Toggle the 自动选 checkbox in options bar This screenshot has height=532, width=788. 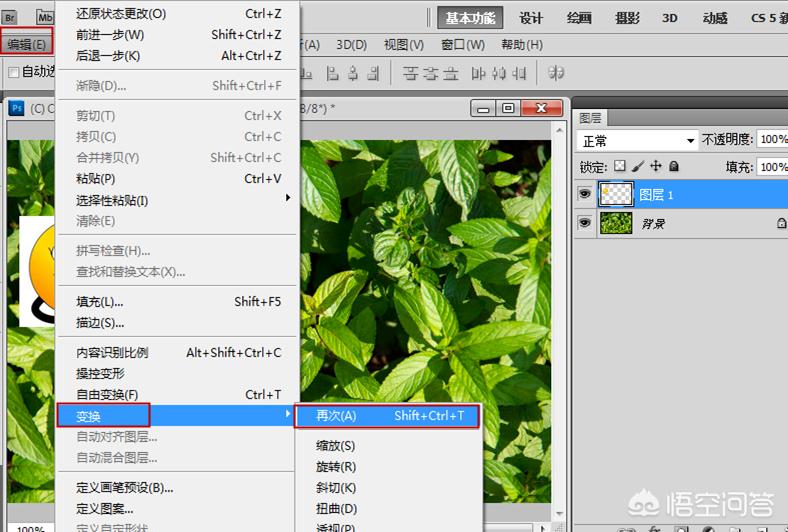click(14, 72)
